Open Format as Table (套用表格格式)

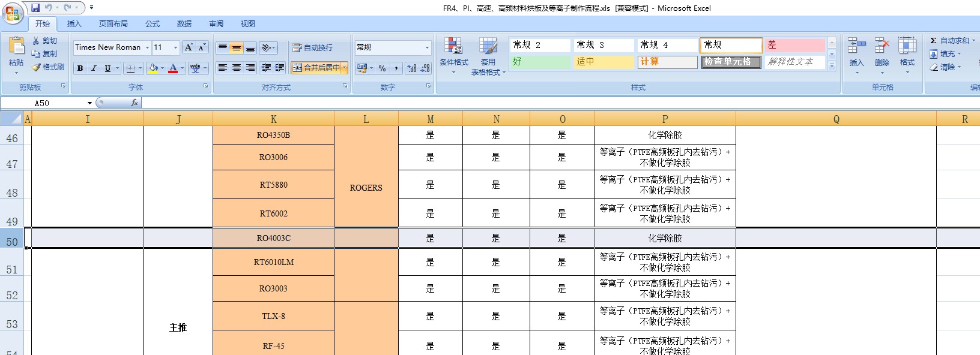(x=488, y=56)
